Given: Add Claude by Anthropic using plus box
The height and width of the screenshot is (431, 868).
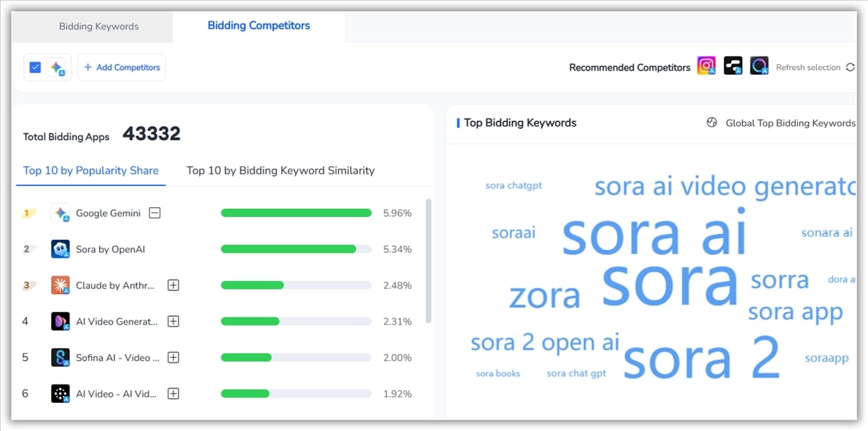Looking at the screenshot, I should tap(174, 286).
